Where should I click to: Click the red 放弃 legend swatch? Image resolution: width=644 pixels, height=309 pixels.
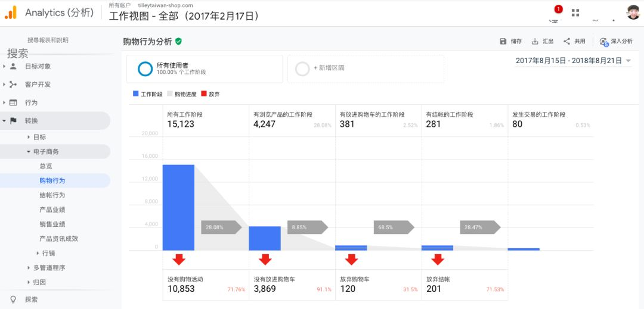[204, 94]
